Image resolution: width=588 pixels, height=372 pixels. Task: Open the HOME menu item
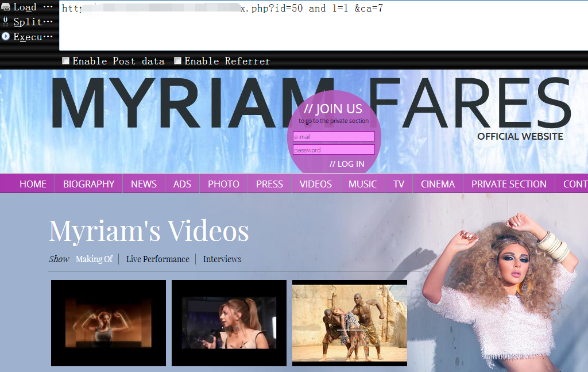pos(33,184)
